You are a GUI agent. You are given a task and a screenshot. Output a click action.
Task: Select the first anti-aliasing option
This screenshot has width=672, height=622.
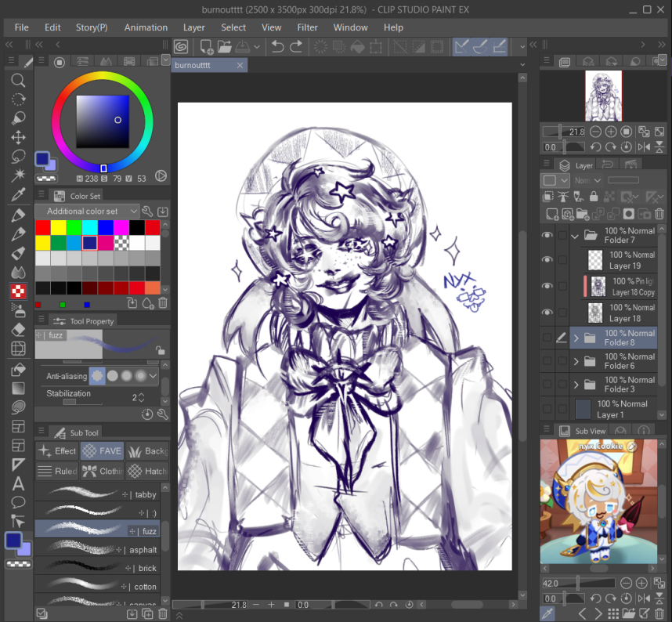97,376
